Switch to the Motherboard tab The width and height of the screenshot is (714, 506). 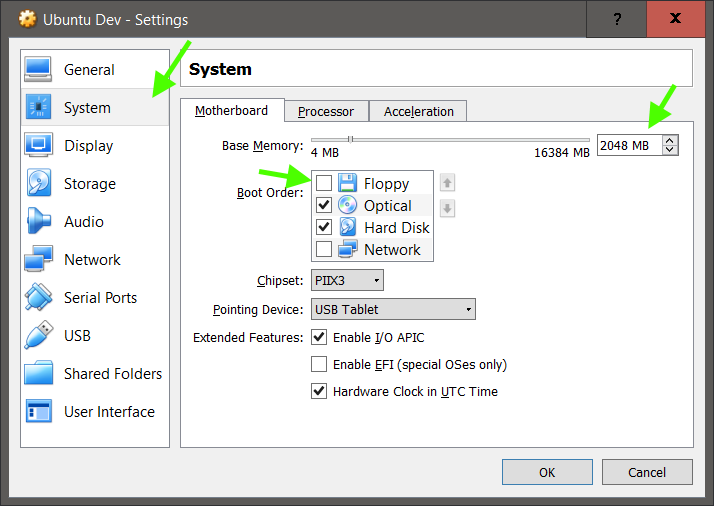(x=232, y=111)
